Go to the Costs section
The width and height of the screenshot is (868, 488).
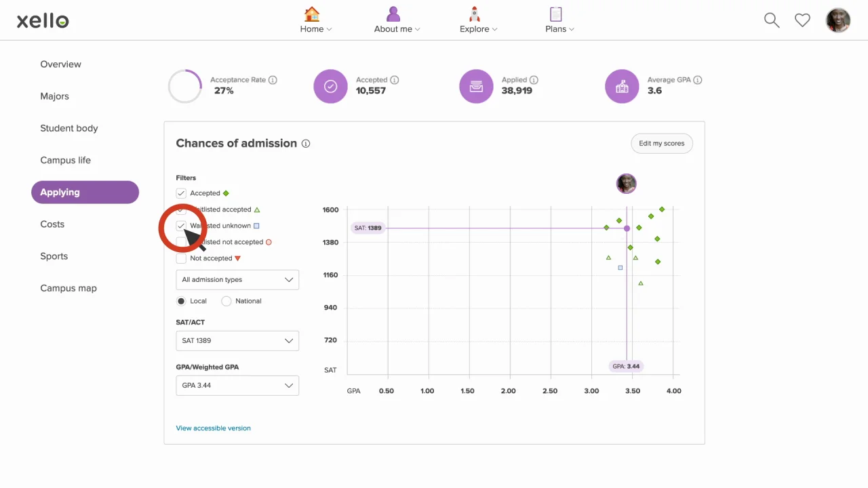[52, 224]
